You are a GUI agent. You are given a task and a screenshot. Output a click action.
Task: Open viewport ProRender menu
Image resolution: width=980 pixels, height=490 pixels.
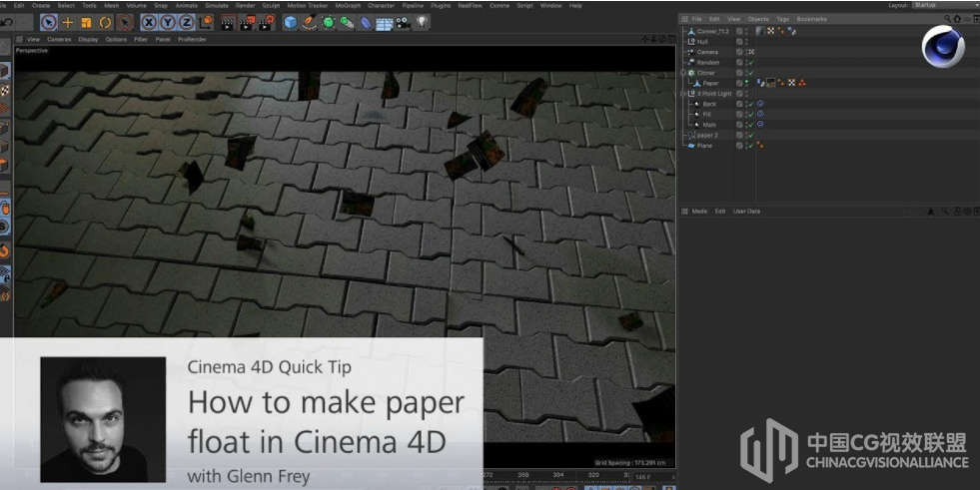pyautogui.click(x=192, y=39)
